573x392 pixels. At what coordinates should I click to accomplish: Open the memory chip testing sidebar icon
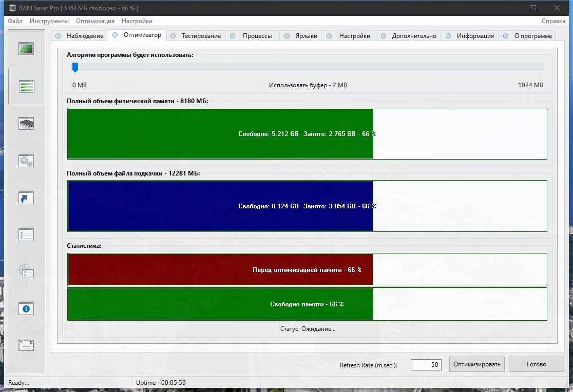coord(26,124)
